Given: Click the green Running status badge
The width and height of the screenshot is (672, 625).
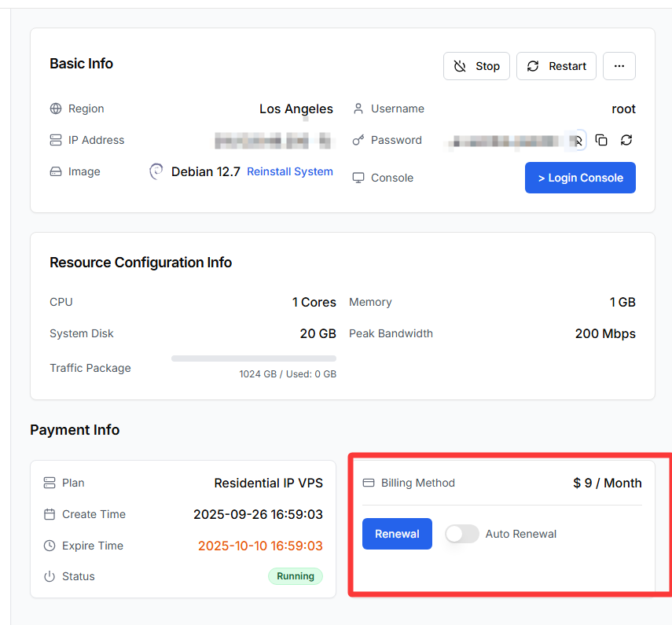Looking at the screenshot, I should point(296,576).
